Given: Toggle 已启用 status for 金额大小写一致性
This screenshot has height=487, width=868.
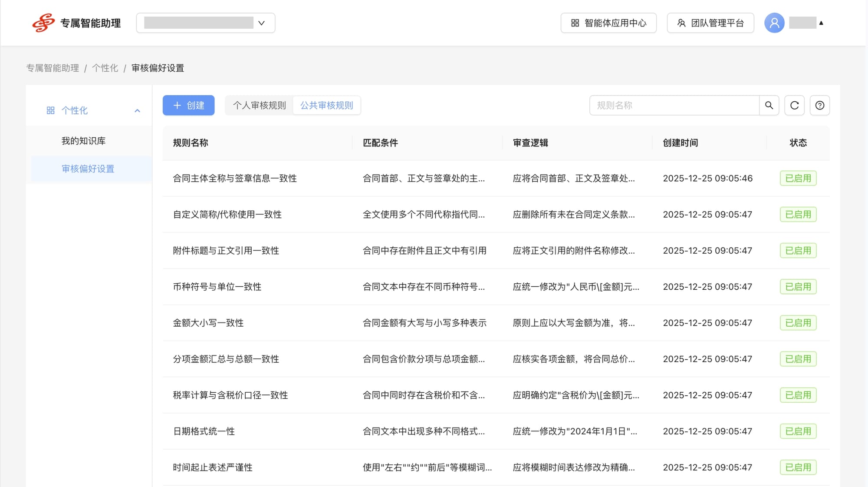Looking at the screenshot, I should [x=798, y=323].
